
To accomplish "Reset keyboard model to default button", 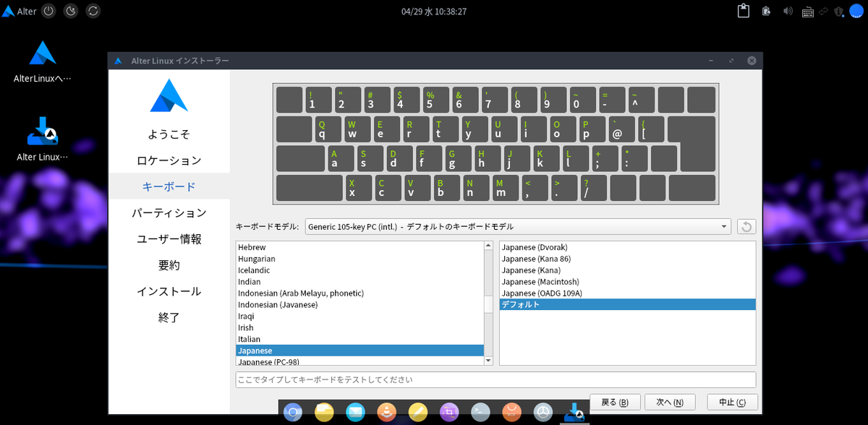I will (x=746, y=227).
